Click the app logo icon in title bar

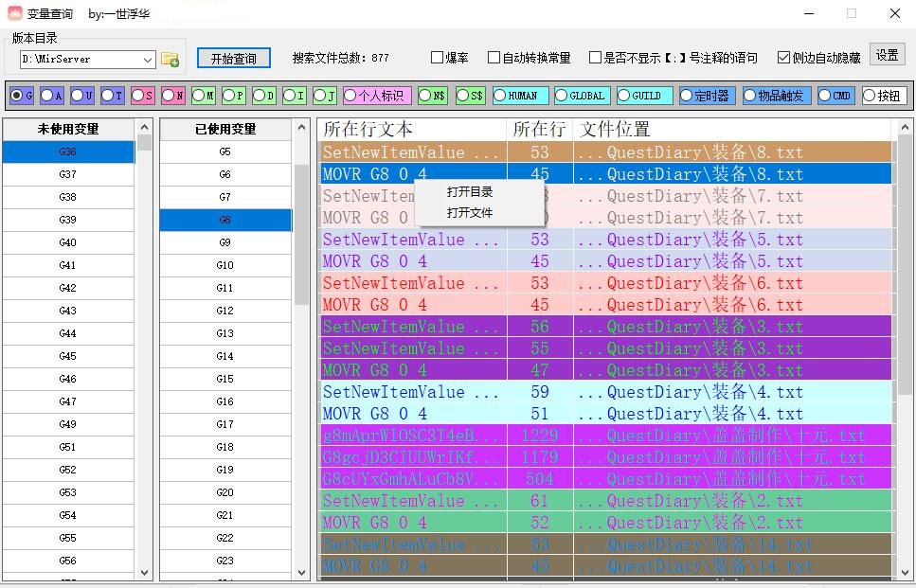click(14, 13)
